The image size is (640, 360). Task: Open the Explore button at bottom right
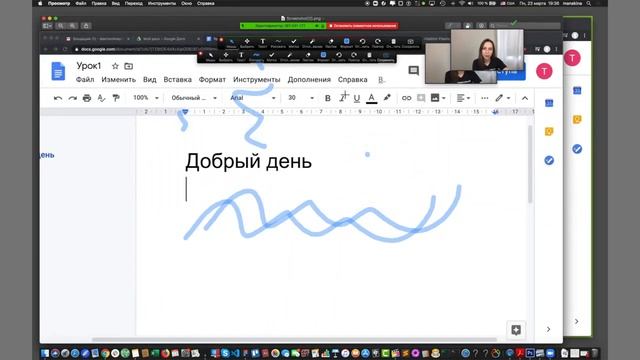click(x=516, y=330)
